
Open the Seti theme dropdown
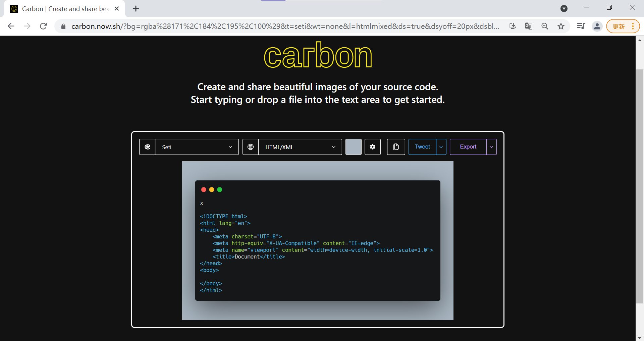click(197, 147)
